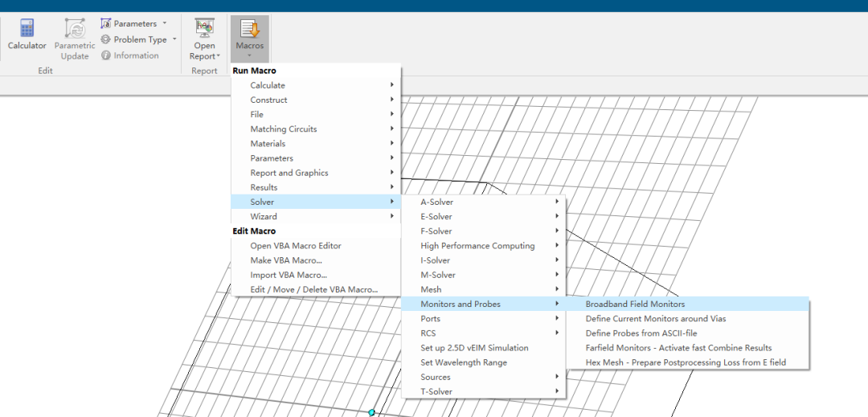
Task: Expand the Matching Circuits submenu
Action: coord(283,129)
